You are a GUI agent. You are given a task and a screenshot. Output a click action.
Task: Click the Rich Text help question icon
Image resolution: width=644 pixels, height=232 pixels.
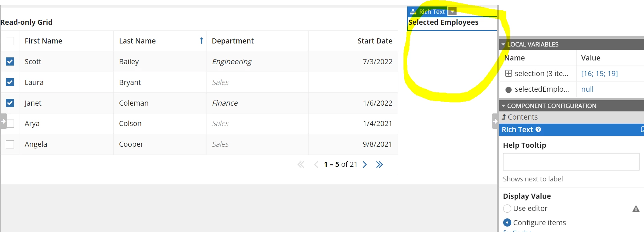pyautogui.click(x=538, y=129)
